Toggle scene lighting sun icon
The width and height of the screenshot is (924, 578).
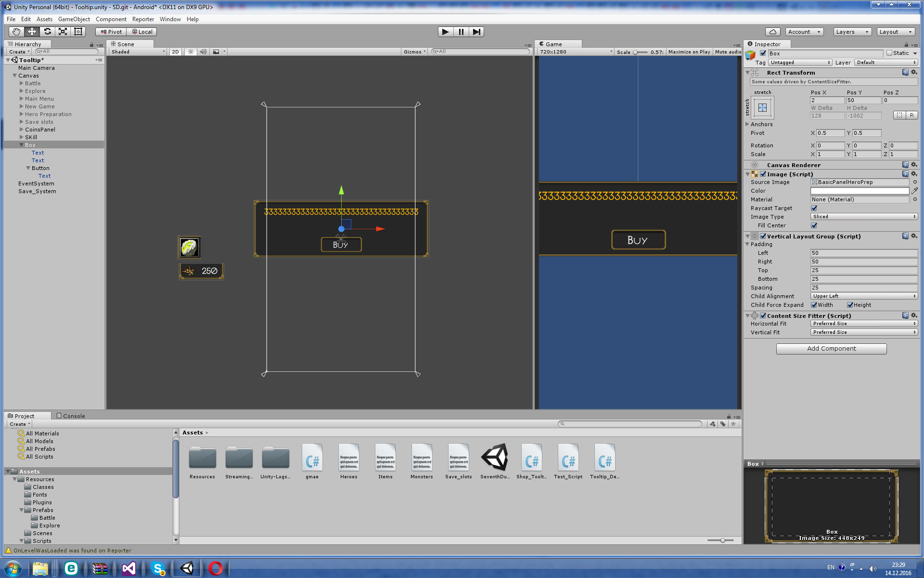click(x=191, y=52)
